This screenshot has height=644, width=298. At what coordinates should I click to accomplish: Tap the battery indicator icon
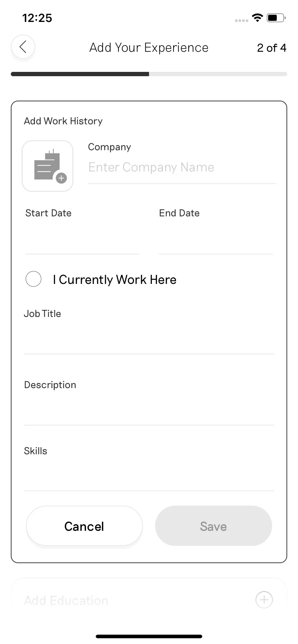click(x=276, y=18)
